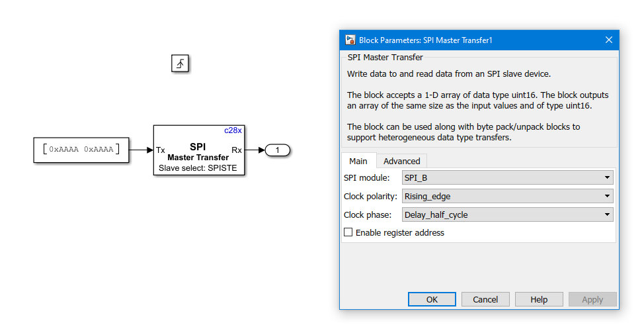Viewport: 644px width, 329px height.
Task: Click the Rx output port label
Action: (237, 150)
